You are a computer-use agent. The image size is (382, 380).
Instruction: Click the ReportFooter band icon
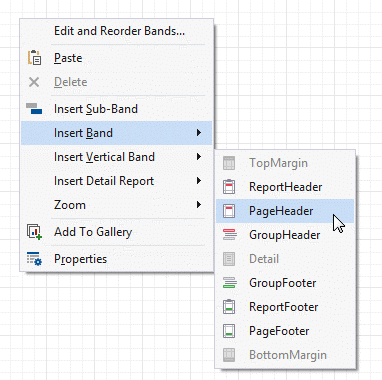click(229, 307)
